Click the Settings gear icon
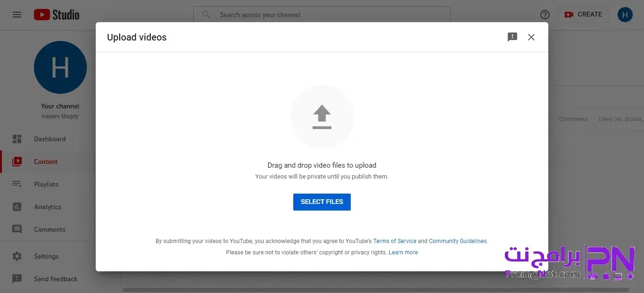Image resolution: width=644 pixels, height=293 pixels. coord(17,256)
